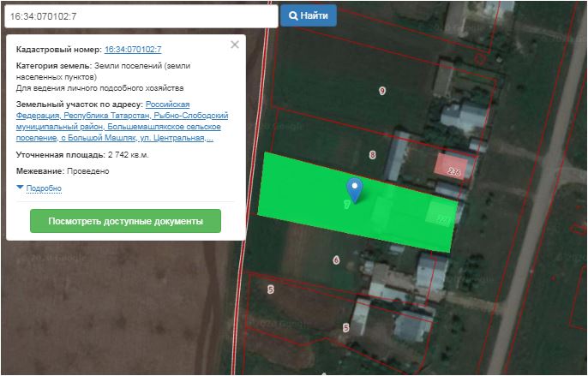Click the Уточненная площадь value text
Viewport: 588px width, 376px height.
128,155
